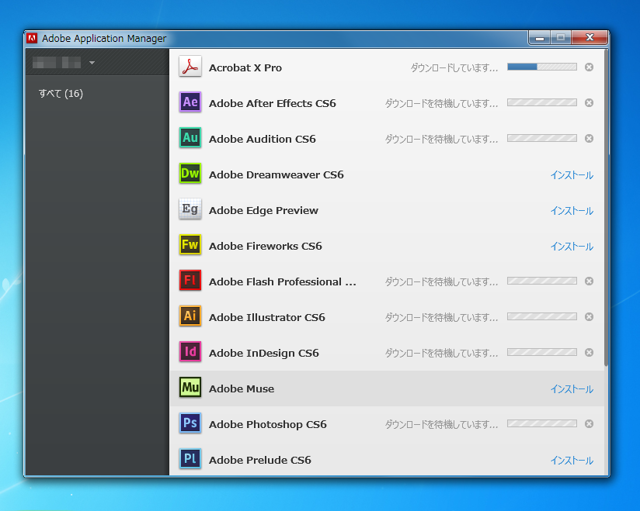Cancel the Audition CS6 queued download
This screenshot has width=640, height=511.
(x=589, y=138)
